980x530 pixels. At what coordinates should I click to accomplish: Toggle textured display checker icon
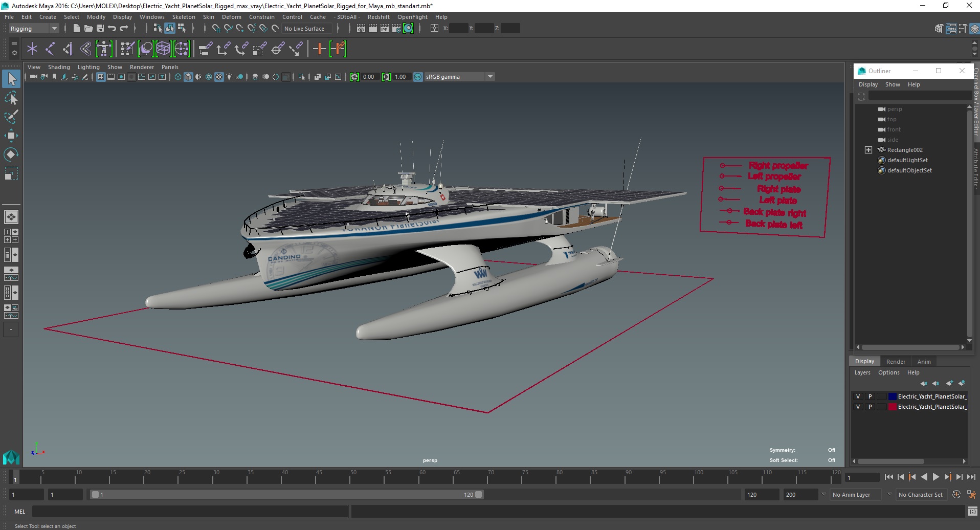(x=219, y=77)
